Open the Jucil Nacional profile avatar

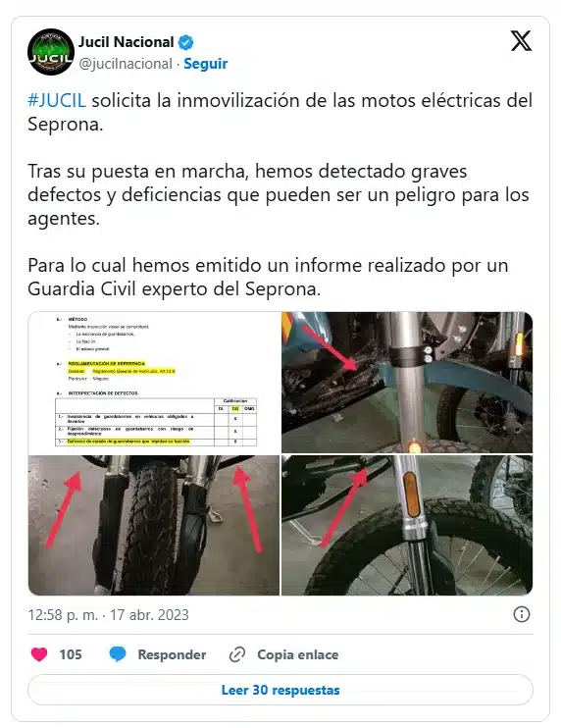[x=51, y=52]
